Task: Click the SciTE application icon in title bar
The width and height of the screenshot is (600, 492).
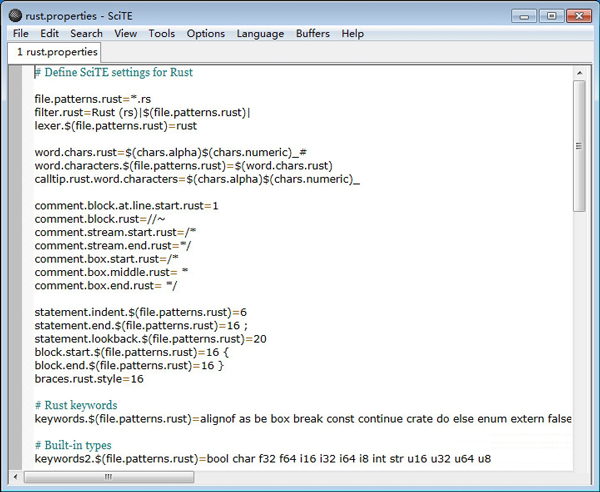Action: pyautogui.click(x=15, y=16)
